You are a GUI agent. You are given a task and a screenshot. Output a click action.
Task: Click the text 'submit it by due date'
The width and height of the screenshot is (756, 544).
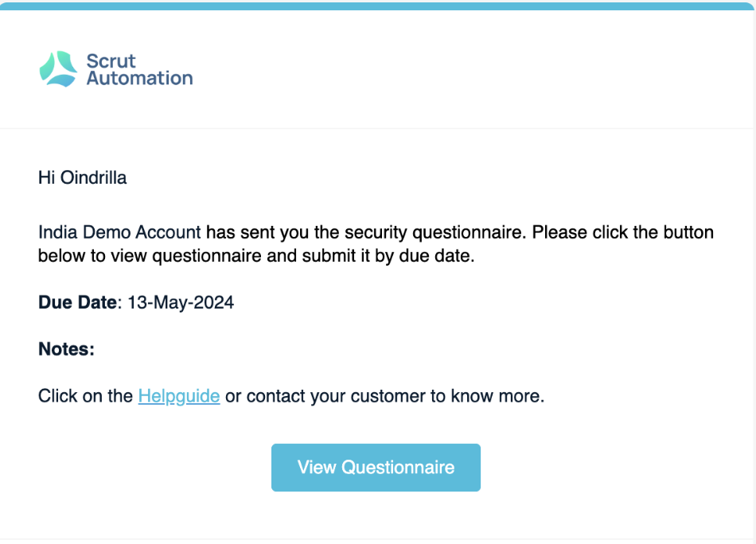[x=388, y=256]
